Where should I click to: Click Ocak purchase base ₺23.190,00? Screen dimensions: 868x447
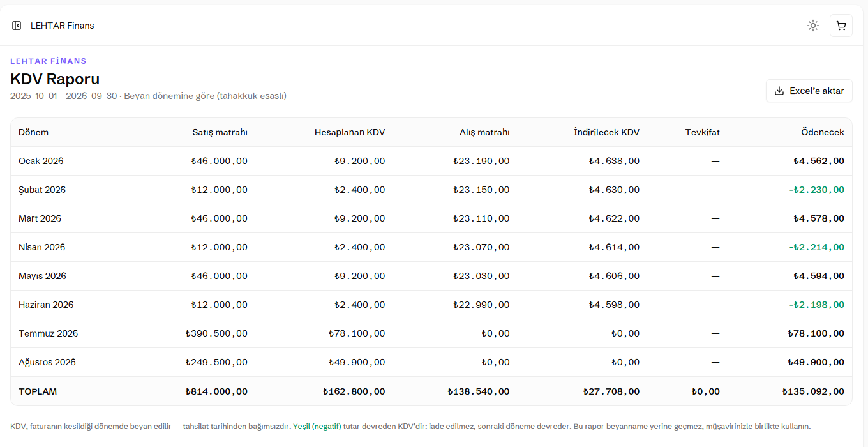point(482,161)
